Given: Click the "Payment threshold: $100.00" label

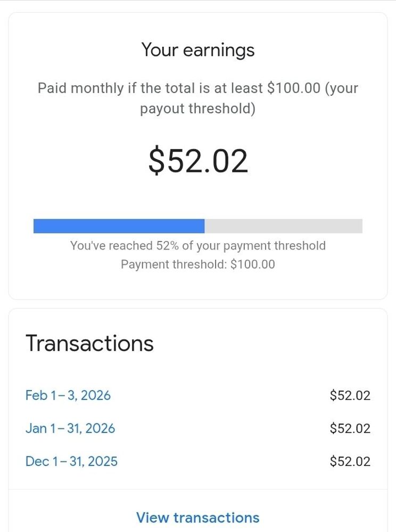Looking at the screenshot, I should pos(198,264).
